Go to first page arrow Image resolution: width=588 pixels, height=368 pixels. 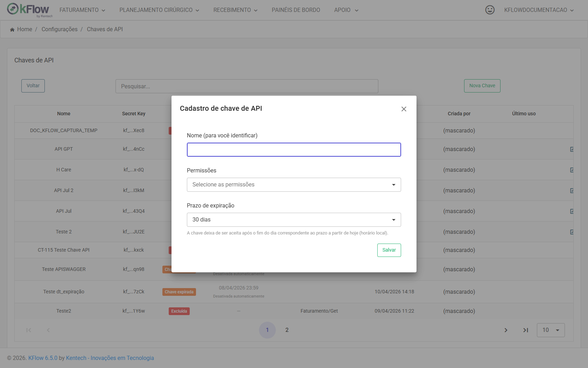click(x=29, y=330)
